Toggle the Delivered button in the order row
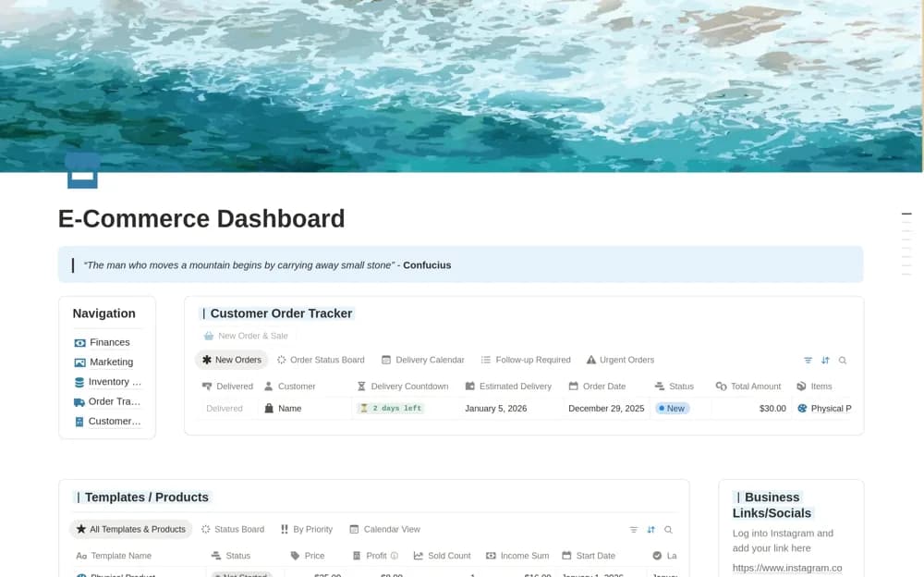 225,409
